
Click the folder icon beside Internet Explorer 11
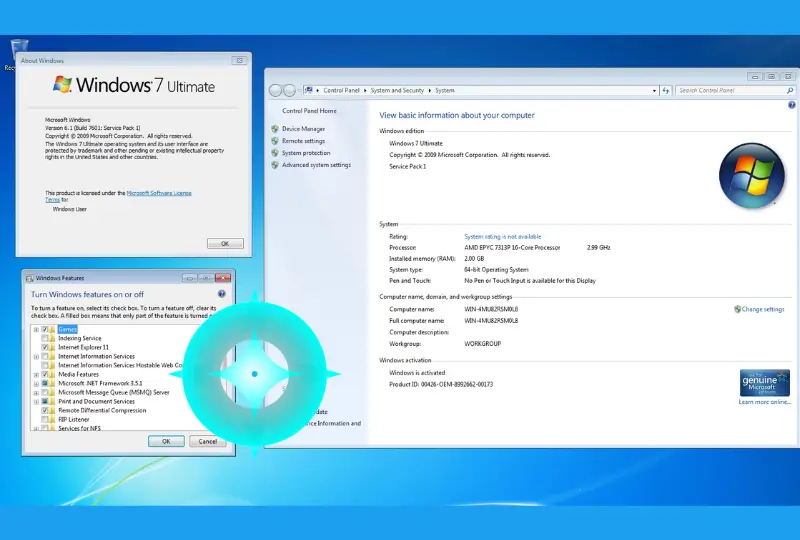point(52,347)
